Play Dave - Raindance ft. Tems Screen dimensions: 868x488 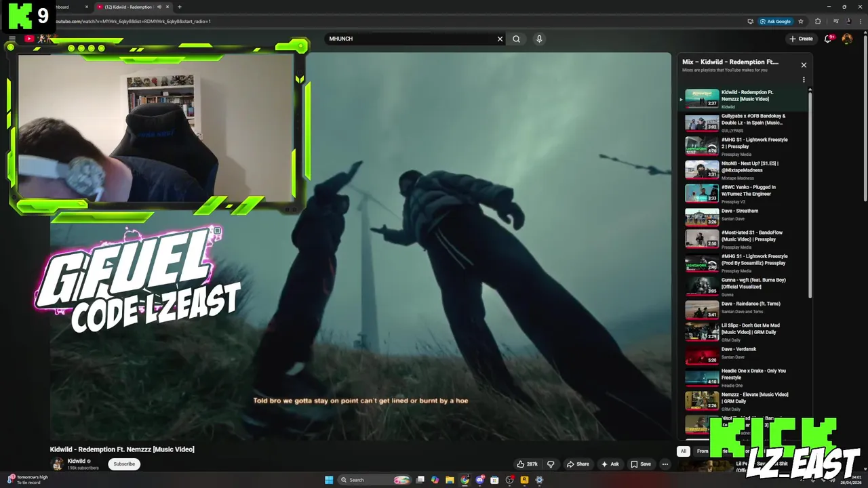tap(744, 309)
